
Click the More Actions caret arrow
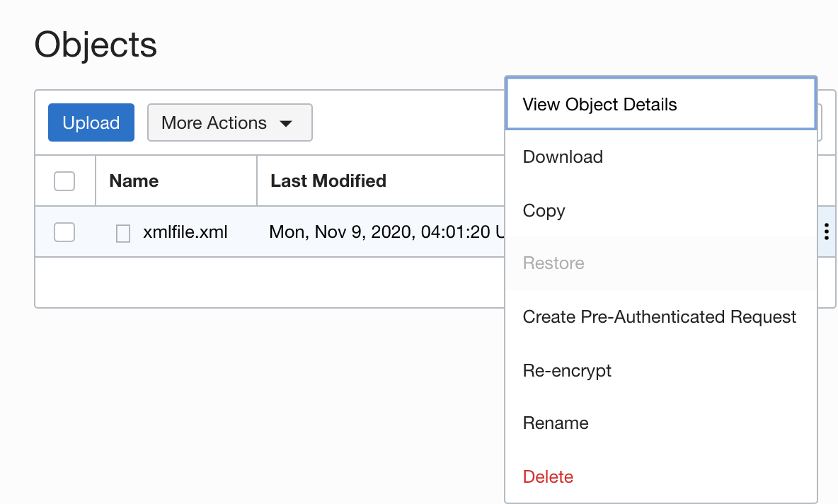coord(286,123)
